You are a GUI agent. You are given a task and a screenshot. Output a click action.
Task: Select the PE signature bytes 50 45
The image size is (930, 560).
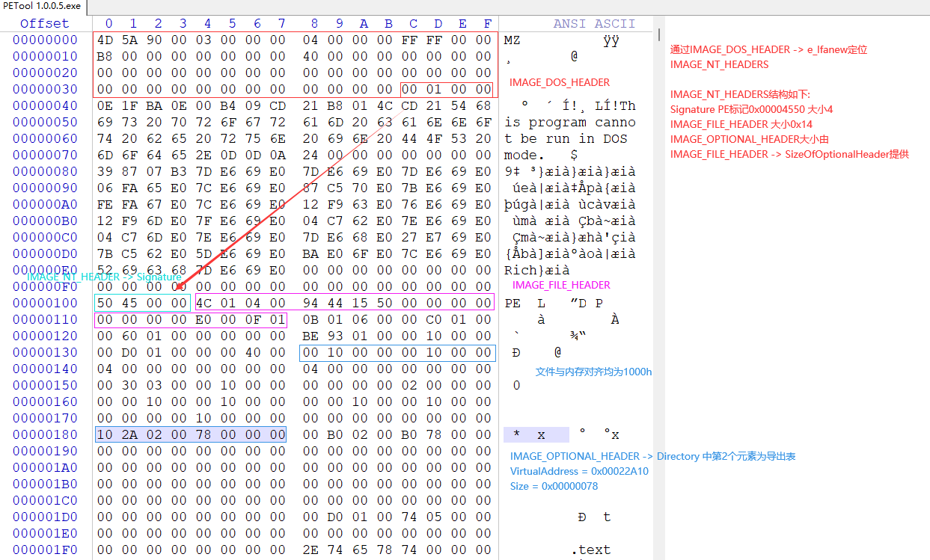click(116, 303)
